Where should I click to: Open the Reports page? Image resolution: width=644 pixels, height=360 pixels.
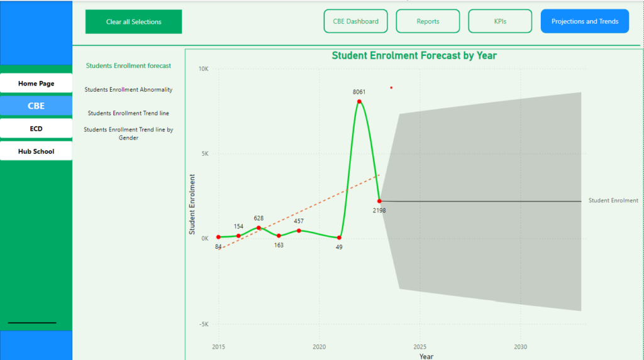click(428, 21)
